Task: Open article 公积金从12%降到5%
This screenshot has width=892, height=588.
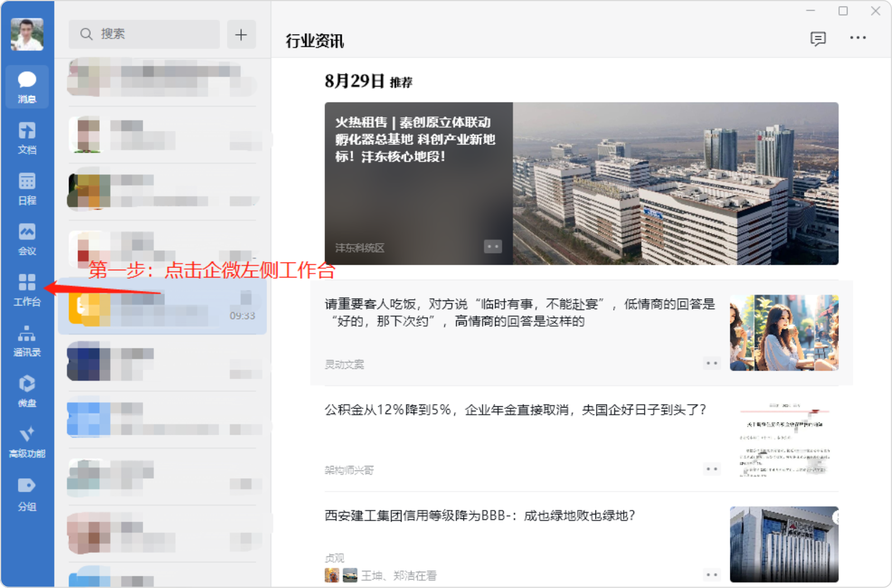Action: [x=515, y=410]
